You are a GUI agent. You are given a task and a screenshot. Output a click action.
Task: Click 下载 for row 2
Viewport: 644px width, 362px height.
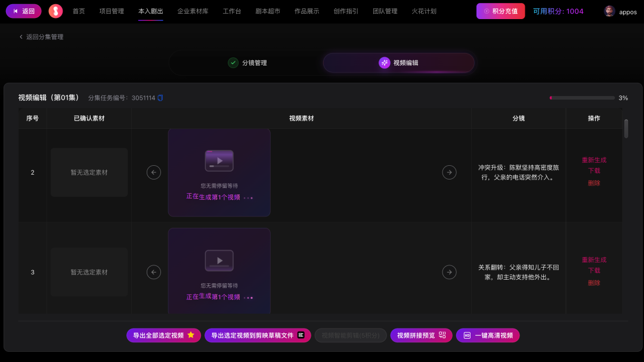tap(594, 171)
